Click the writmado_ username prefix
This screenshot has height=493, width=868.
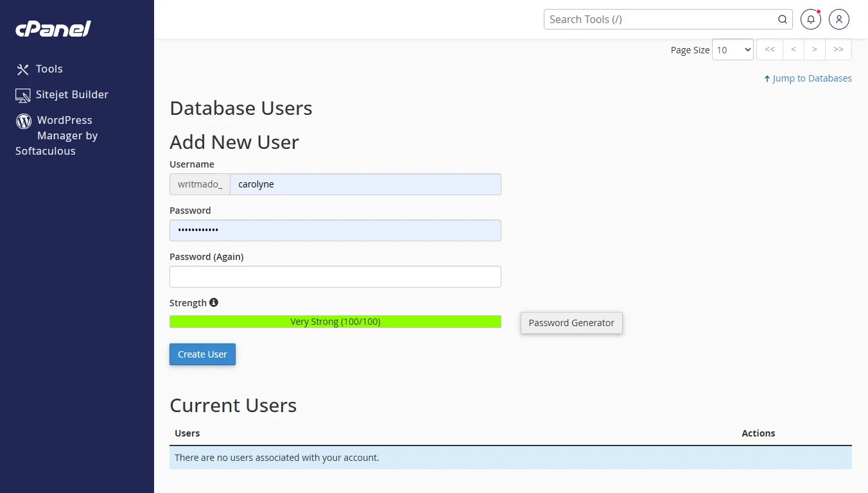click(x=200, y=184)
